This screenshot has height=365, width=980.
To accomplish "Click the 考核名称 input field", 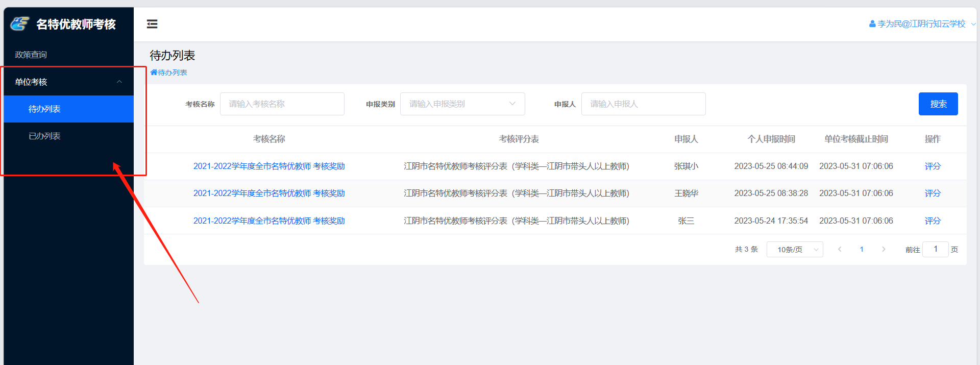I will pos(282,104).
